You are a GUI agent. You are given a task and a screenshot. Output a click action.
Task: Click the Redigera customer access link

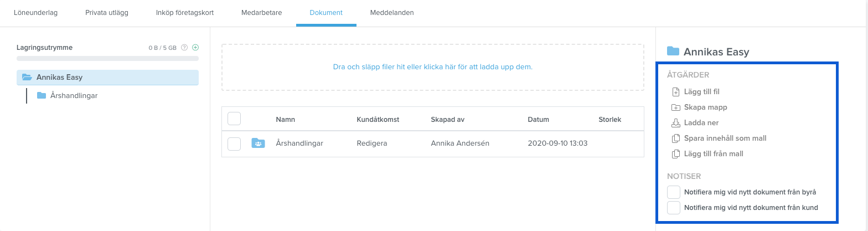click(372, 143)
